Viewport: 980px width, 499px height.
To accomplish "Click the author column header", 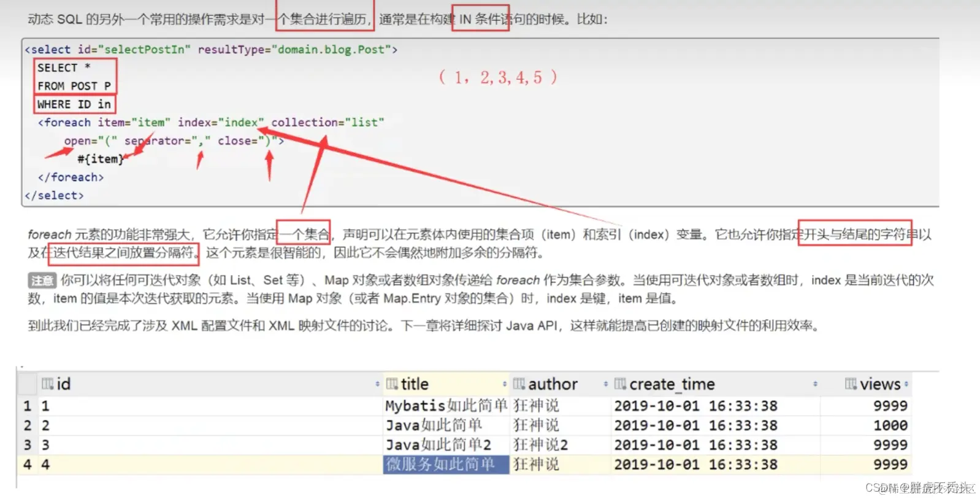I will coord(559,384).
